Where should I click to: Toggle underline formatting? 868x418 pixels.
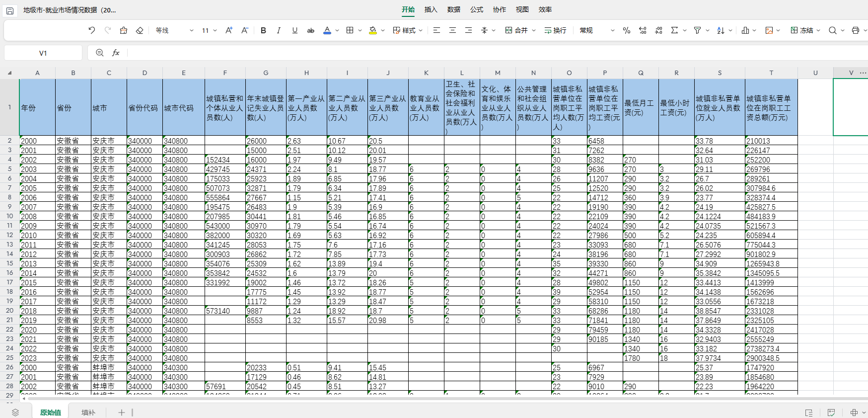click(295, 30)
